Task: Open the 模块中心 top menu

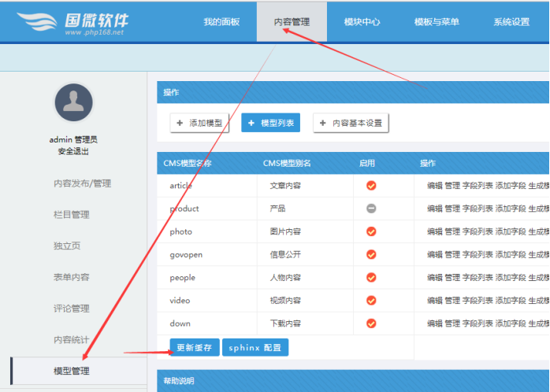Action: point(362,22)
